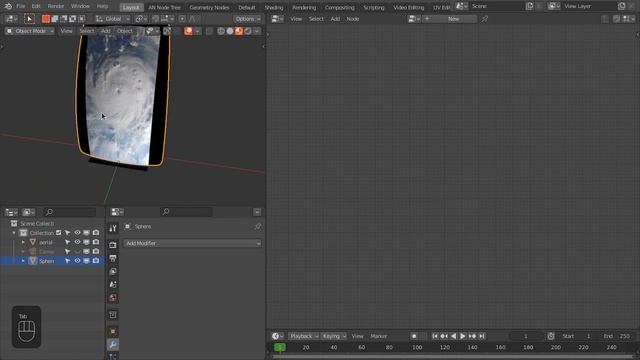Image resolution: width=640 pixels, height=360 pixels.
Task: Switch to Compositing workspace tab
Action: (x=340, y=7)
